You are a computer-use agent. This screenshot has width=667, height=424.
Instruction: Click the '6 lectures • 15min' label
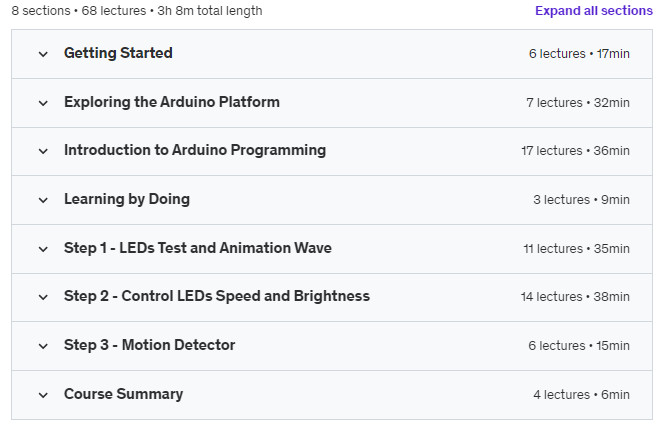coord(579,345)
